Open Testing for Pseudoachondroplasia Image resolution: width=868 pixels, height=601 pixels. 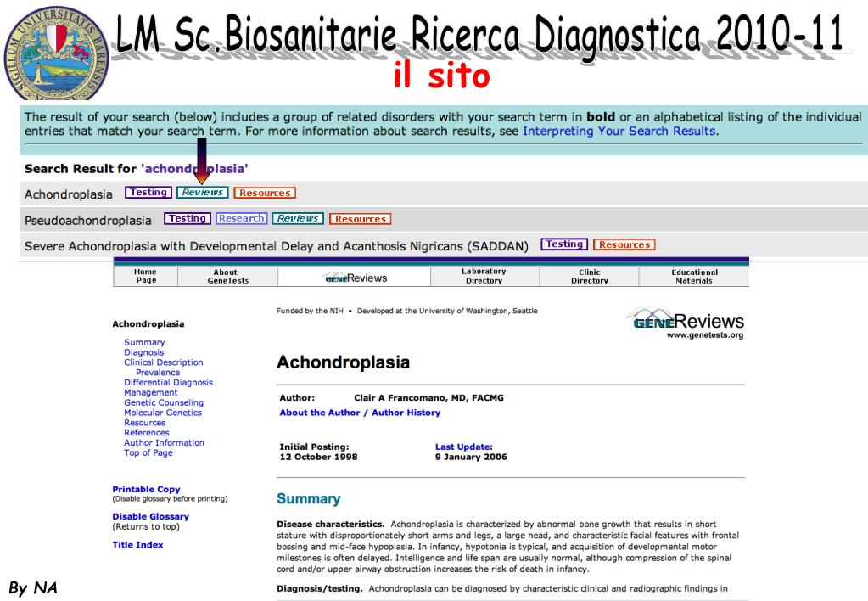[x=188, y=218]
